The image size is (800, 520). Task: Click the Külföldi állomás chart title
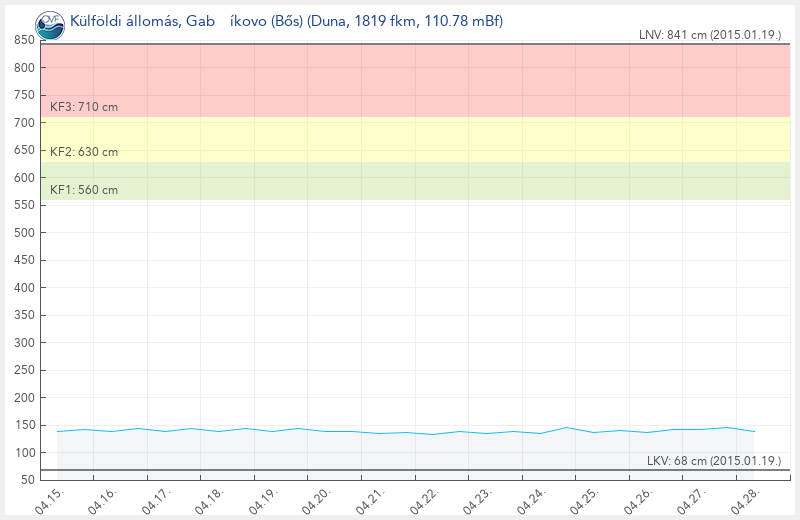(286, 19)
